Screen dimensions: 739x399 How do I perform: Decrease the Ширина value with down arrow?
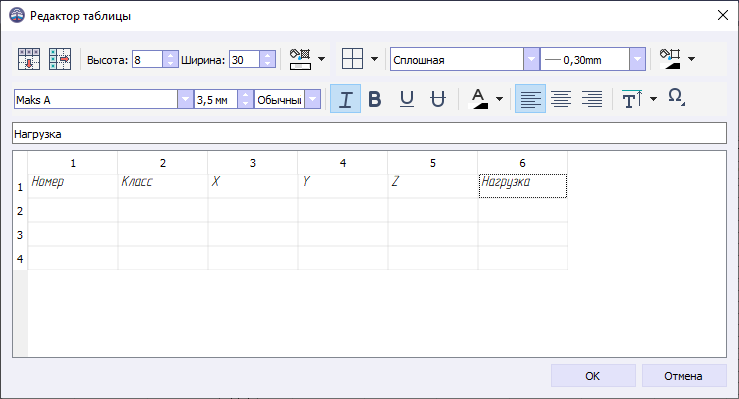pos(268,64)
